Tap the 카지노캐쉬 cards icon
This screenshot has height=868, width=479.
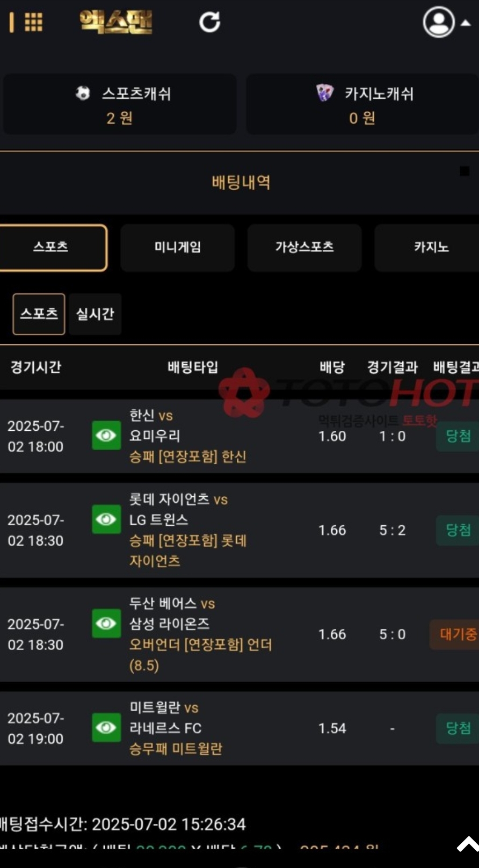(325, 93)
